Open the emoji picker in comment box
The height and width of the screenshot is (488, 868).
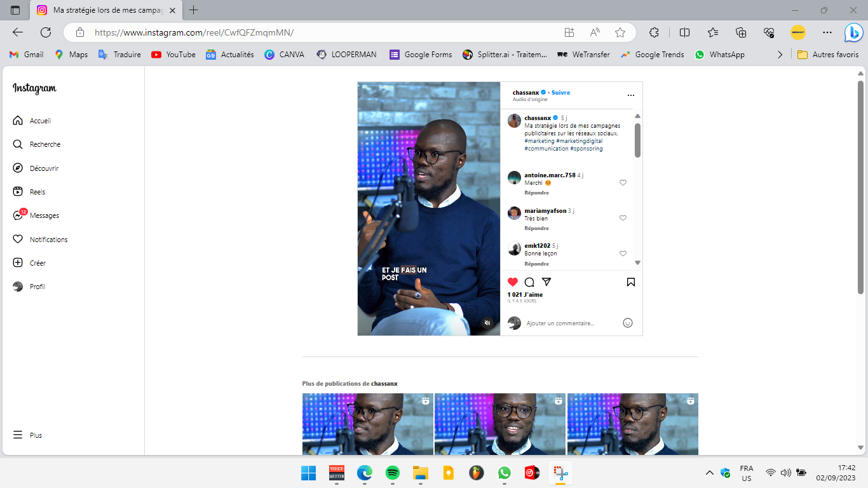coord(628,323)
